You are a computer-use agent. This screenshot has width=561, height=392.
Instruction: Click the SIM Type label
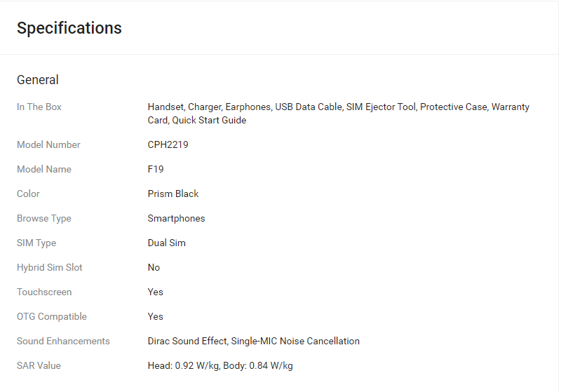[36, 243]
